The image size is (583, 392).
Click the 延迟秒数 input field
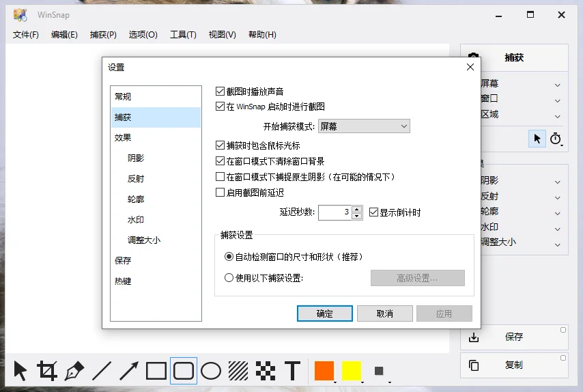click(x=335, y=212)
